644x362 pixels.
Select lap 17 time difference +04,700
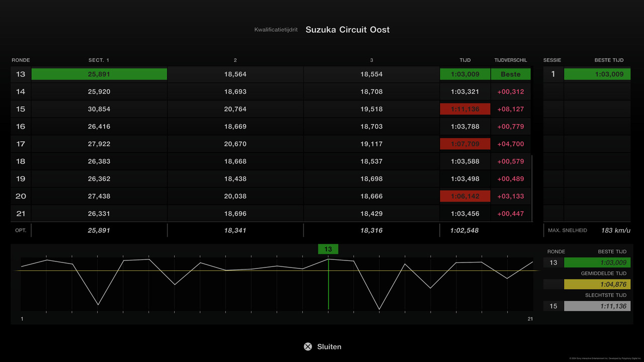(x=511, y=144)
